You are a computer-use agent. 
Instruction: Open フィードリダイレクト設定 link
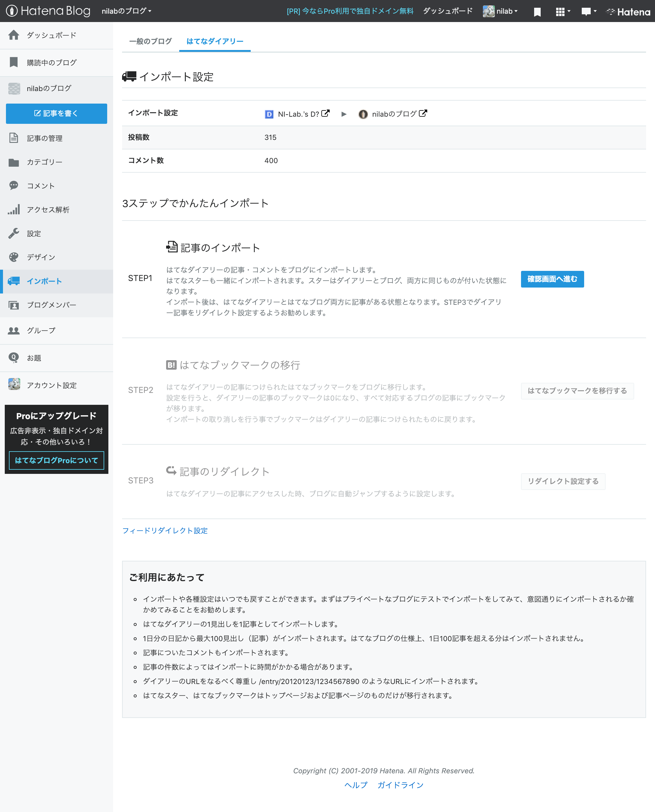tap(165, 531)
